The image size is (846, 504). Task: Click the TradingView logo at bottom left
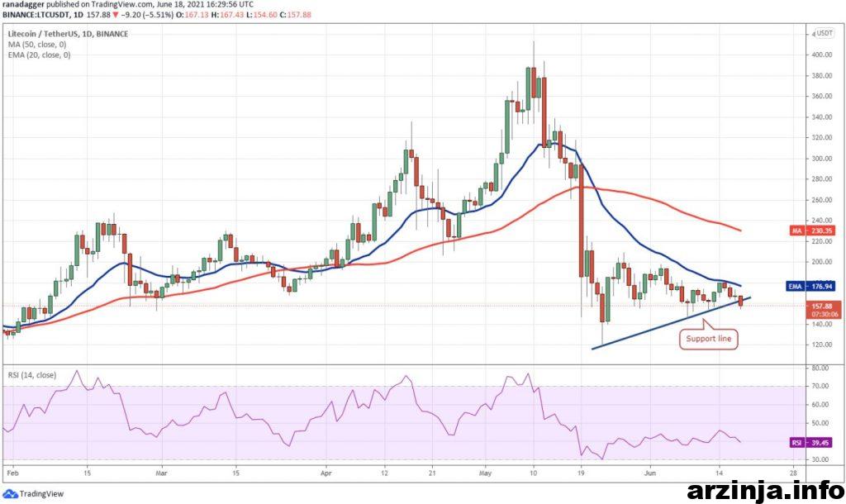(33, 493)
